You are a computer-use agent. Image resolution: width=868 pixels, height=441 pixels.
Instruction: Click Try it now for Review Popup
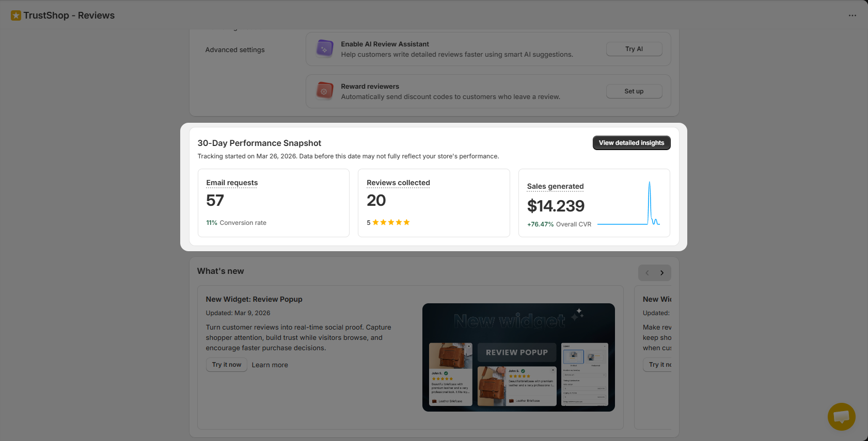pos(226,365)
